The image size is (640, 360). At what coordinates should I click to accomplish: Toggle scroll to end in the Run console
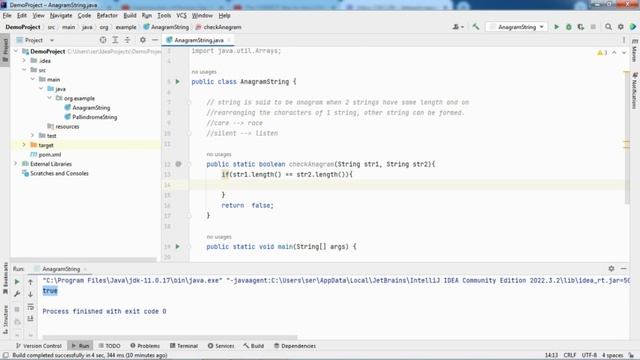(30, 319)
